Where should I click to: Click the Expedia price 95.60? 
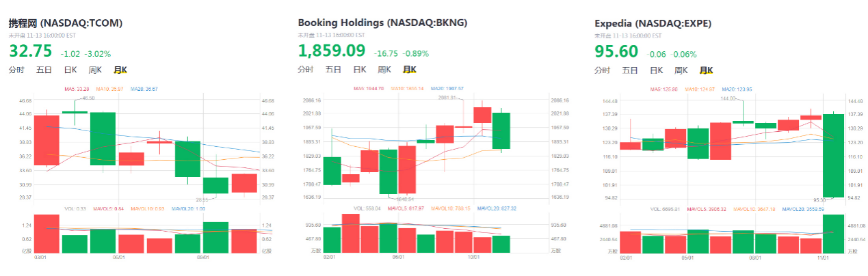pos(616,51)
